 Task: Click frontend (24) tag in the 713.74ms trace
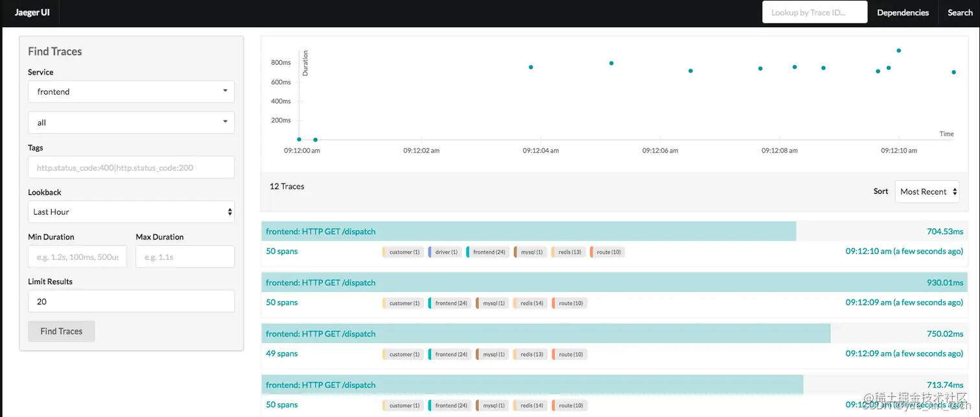coord(449,405)
